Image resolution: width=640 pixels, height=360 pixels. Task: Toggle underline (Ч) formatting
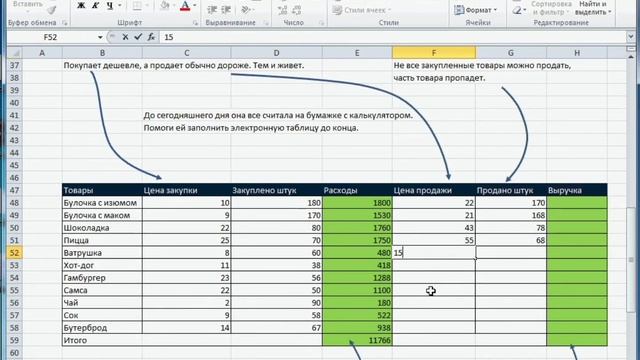tap(109, 6)
